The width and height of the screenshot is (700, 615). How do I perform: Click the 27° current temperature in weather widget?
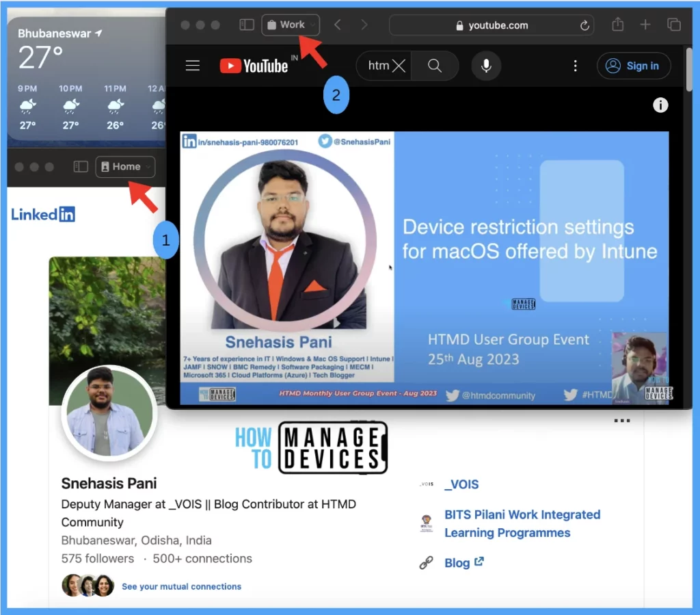40,58
